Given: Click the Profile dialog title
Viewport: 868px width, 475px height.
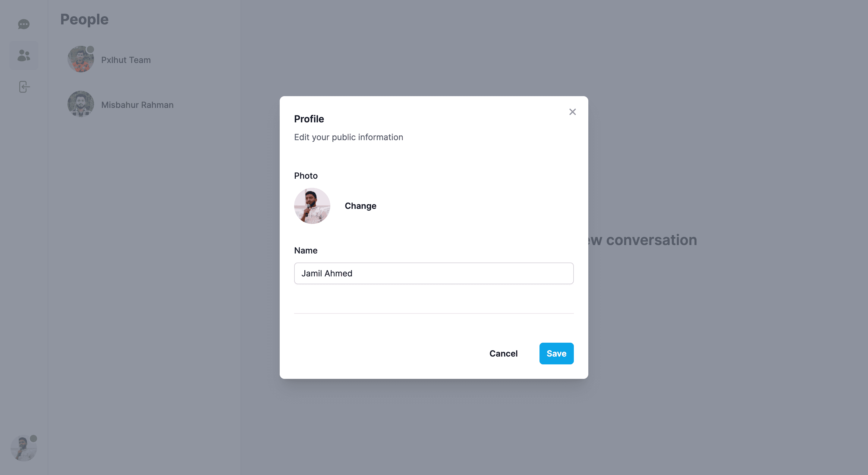Looking at the screenshot, I should click(309, 119).
